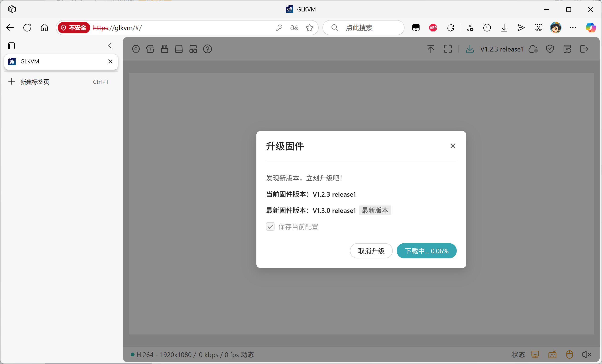Image resolution: width=602 pixels, height=364 pixels.
Task: Open the virtual media drive icon
Action: click(x=179, y=49)
